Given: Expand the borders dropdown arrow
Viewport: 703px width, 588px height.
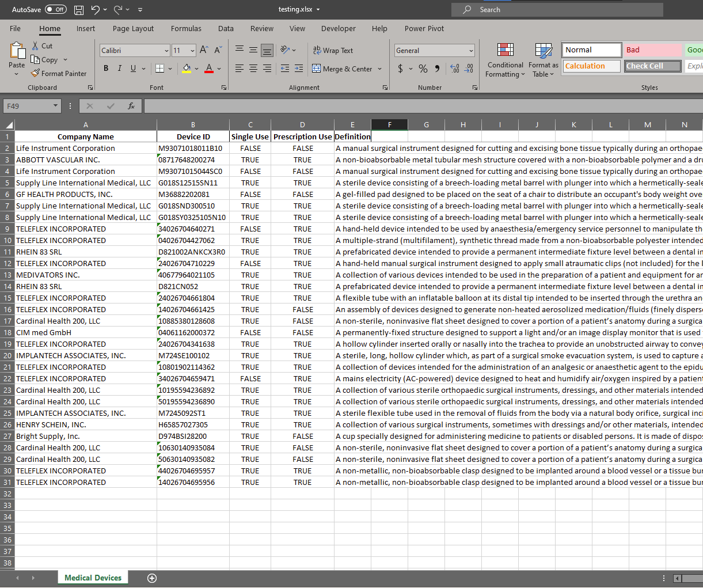Looking at the screenshot, I should [x=170, y=69].
